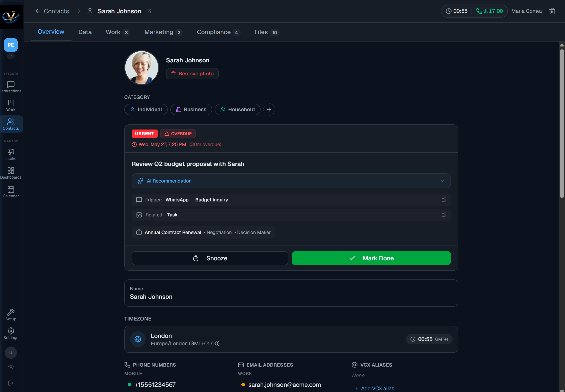Image resolution: width=565 pixels, height=392 pixels.
Task: Click the Annual Contract Renewal deal chip
Action: click(203, 232)
